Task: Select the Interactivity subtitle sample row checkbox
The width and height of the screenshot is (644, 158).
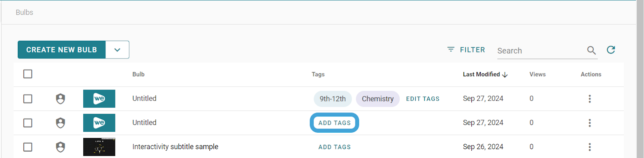Action: click(x=28, y=147)
